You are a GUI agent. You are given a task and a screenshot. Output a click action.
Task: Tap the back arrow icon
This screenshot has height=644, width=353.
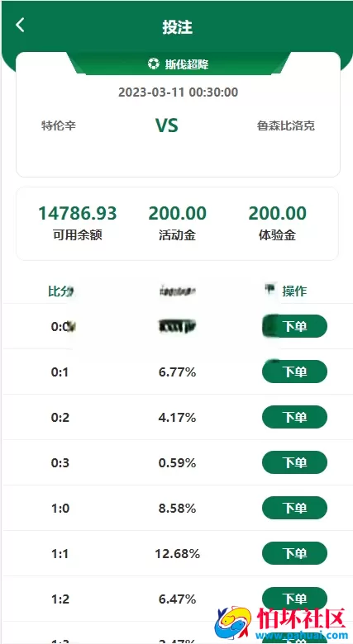click(x=20, y=25)
